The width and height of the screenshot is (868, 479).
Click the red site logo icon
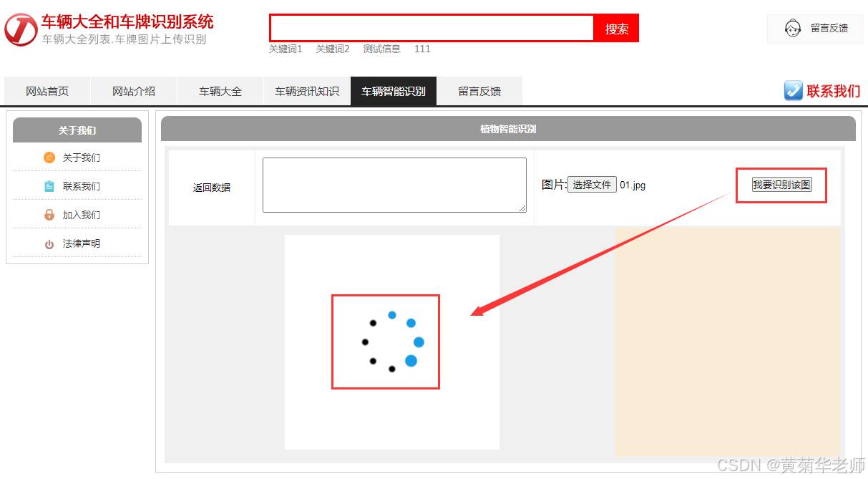tap(21, 29)
